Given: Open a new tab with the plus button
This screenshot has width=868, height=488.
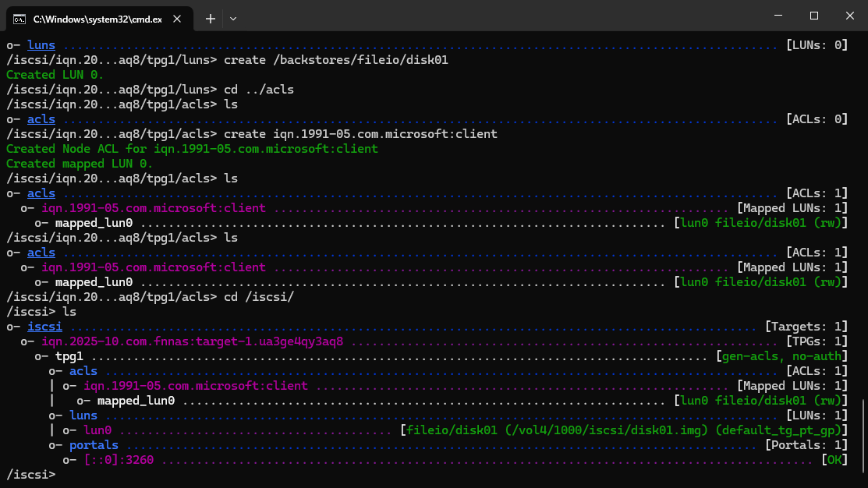Looking at the screenshot, I should pos(210,18).
